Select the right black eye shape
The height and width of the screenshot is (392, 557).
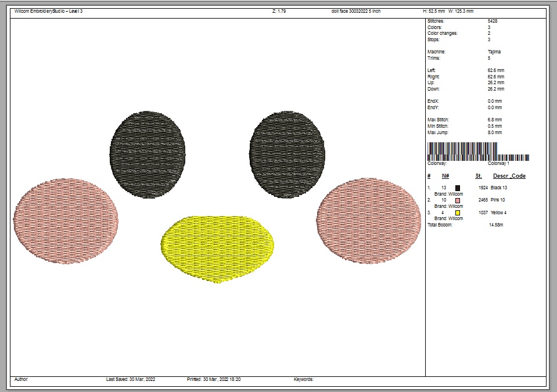pyautogui.click(x=287, y=154)
